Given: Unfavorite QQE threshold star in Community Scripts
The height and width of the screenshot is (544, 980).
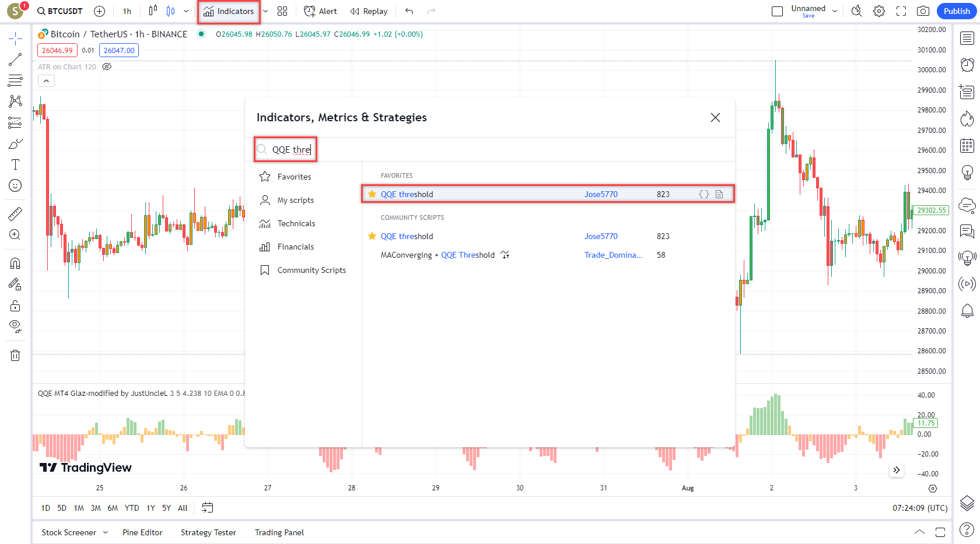Looking at the screenshot, I should [372, 236].
